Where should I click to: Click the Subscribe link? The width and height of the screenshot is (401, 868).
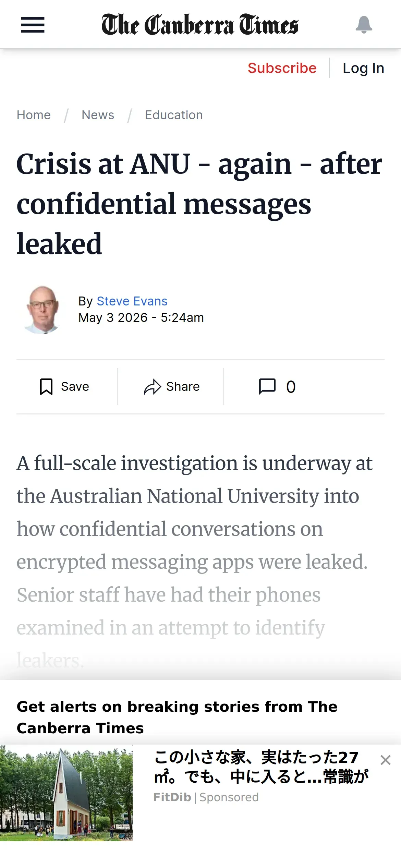pyautogui.click(x=282, y=68)
